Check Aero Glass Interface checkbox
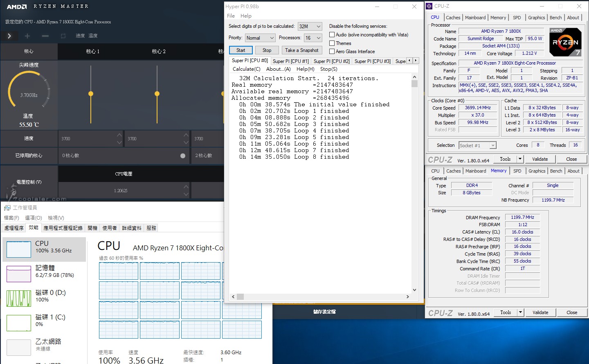The width and height of the screenshot is (589, 364). (332, 52)
